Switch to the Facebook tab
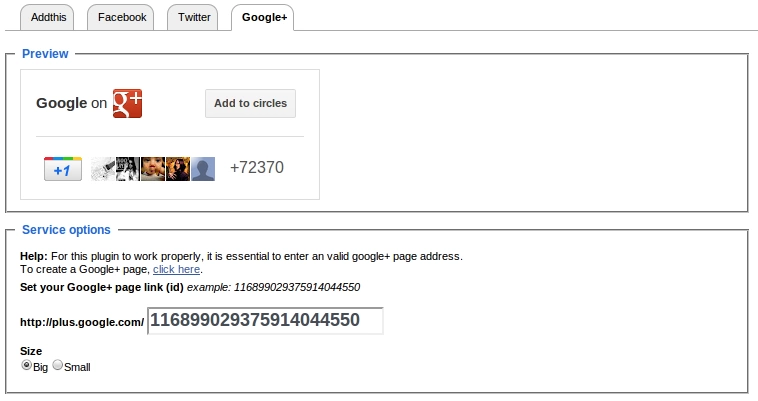The height and width of the screenshot is (401, 758). point(121,17)
